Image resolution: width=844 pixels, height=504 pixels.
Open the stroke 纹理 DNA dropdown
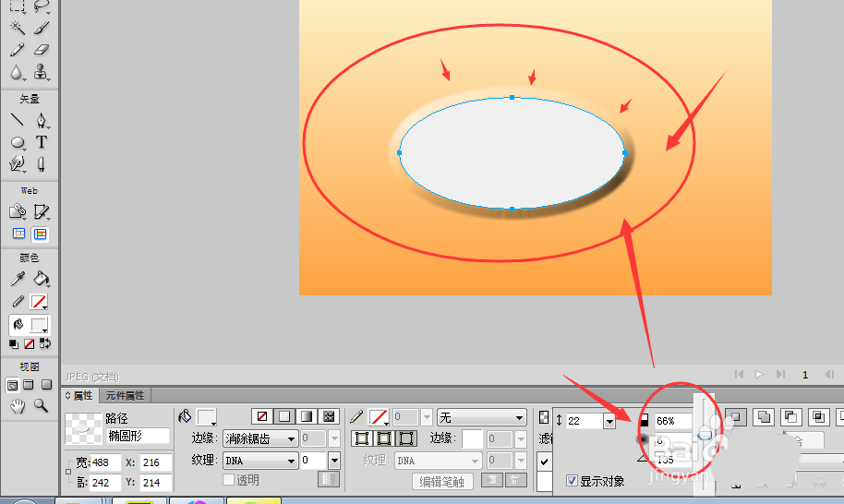[438, 461]
